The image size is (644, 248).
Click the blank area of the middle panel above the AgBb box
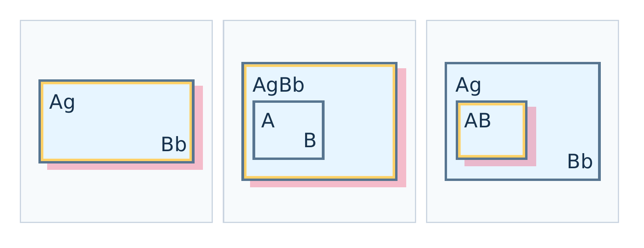(x=319, y=41)
